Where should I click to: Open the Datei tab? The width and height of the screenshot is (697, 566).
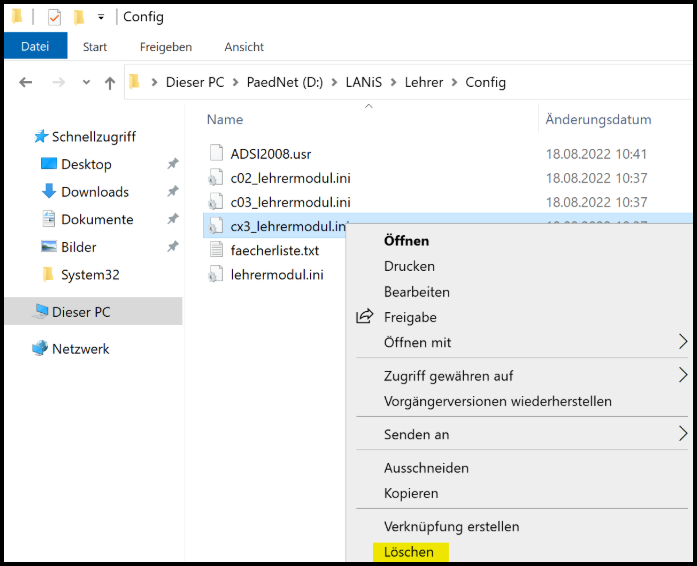(35, 46)
